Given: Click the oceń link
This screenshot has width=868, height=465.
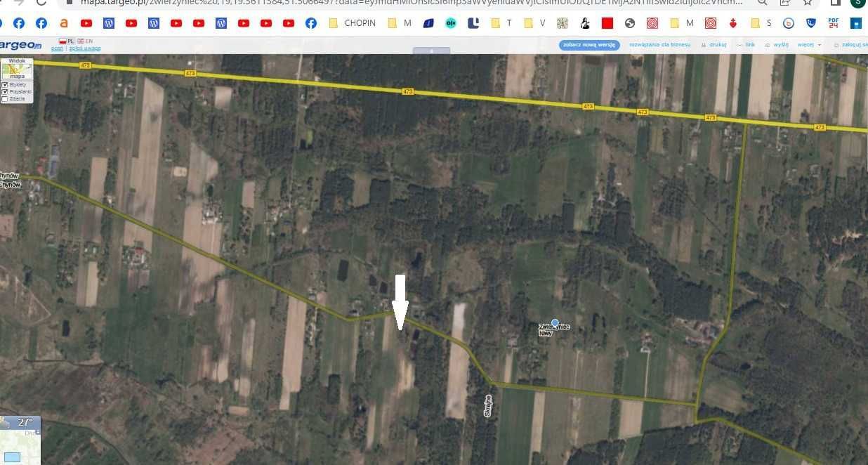Looking at the screenshot, I should (x=57, y=48).
